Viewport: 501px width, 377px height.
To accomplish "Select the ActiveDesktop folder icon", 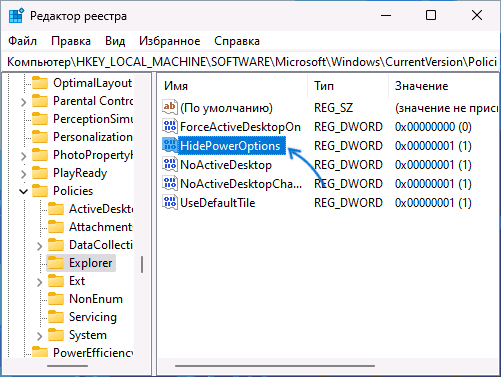I will 56,209.
